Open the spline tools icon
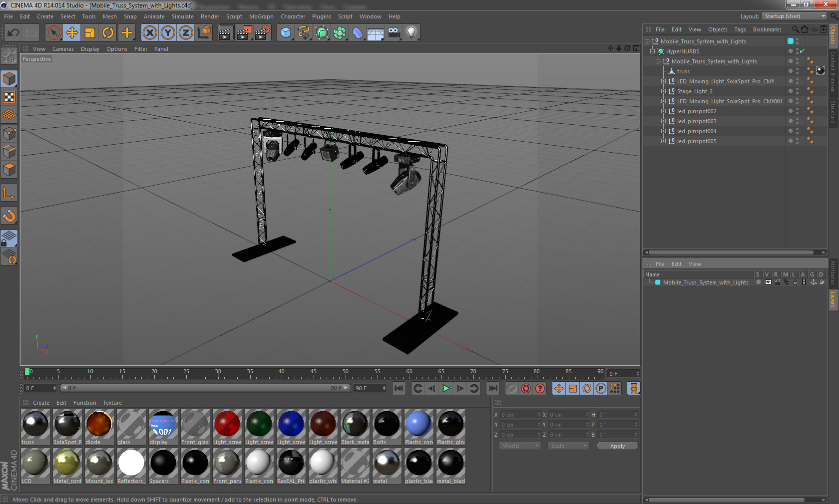 (x=304, y=33)
